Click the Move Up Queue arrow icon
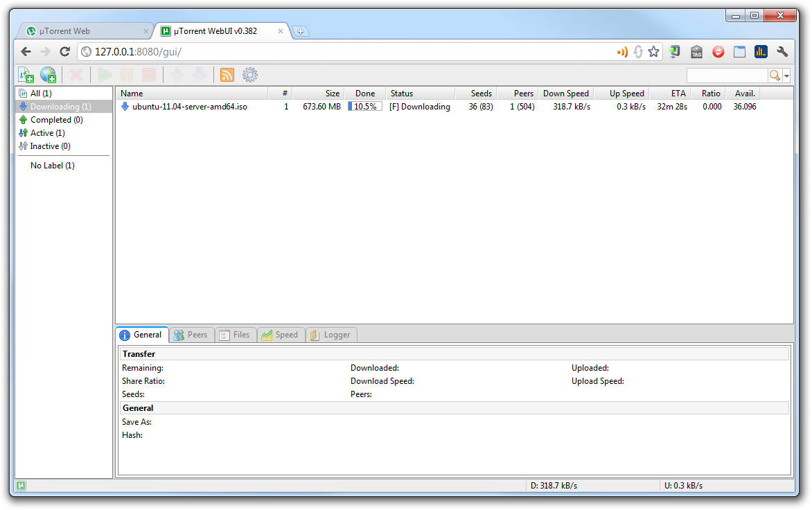 [177, 75]
